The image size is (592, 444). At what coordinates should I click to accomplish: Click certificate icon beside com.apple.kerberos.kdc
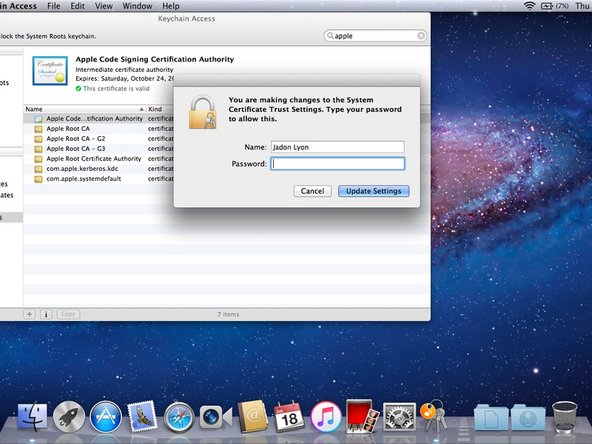pos(38,169)
